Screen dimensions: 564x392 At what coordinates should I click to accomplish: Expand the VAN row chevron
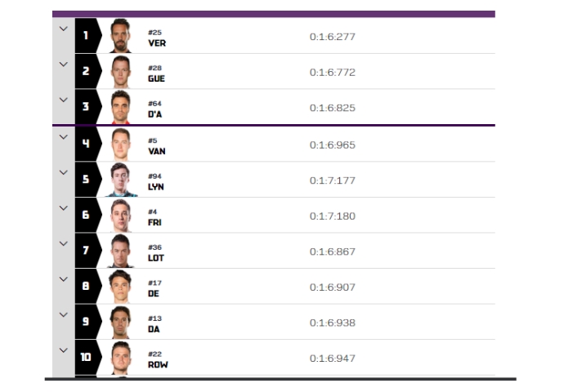63,137
